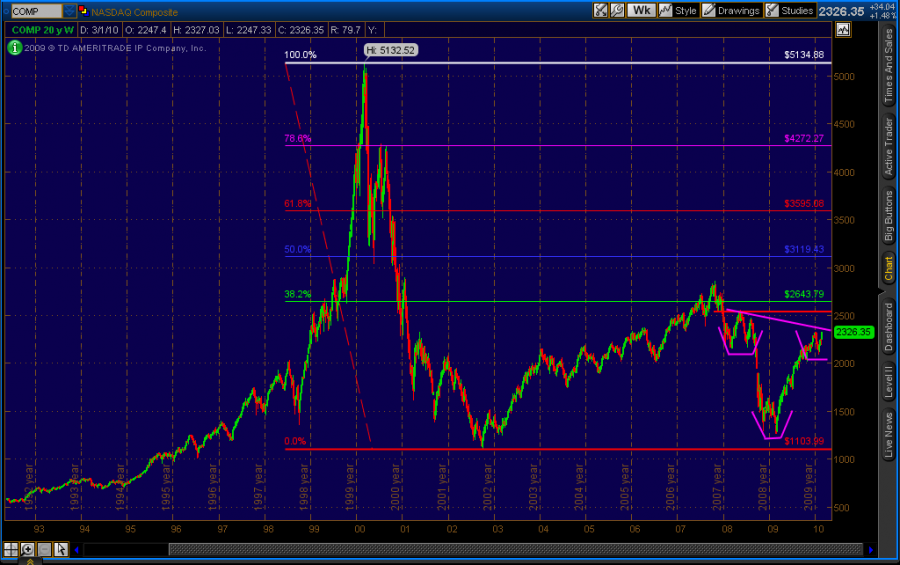Open the Level II side tab

889,382
